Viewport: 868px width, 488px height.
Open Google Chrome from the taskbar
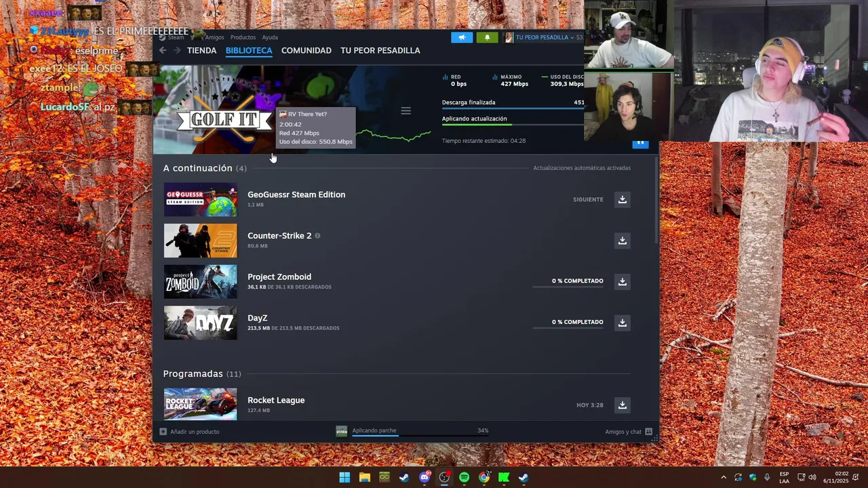(484, 477)
